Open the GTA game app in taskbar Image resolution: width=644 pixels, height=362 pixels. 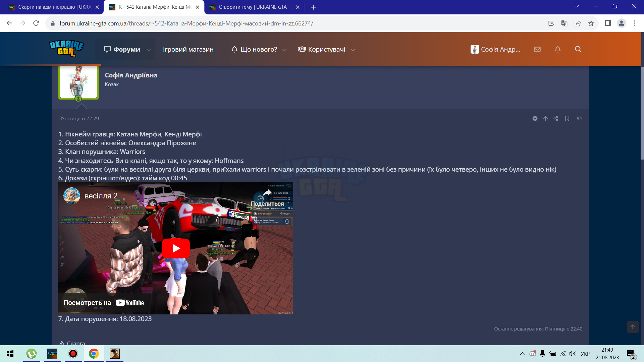pos(115,354)
